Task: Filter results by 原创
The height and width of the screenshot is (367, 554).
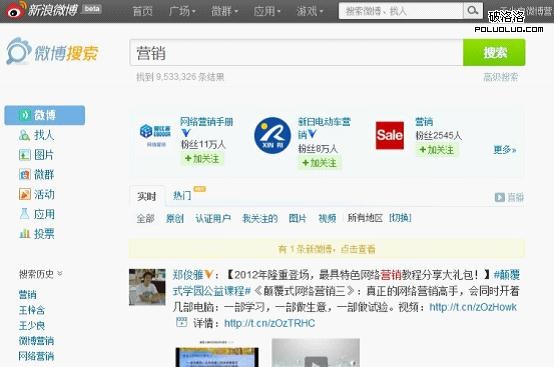Action: (175, 218)
